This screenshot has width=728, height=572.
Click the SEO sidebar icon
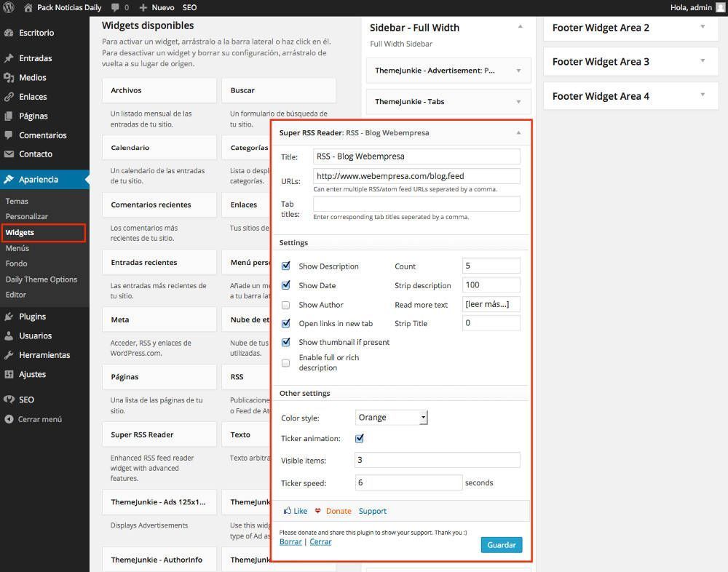point(8,400)
